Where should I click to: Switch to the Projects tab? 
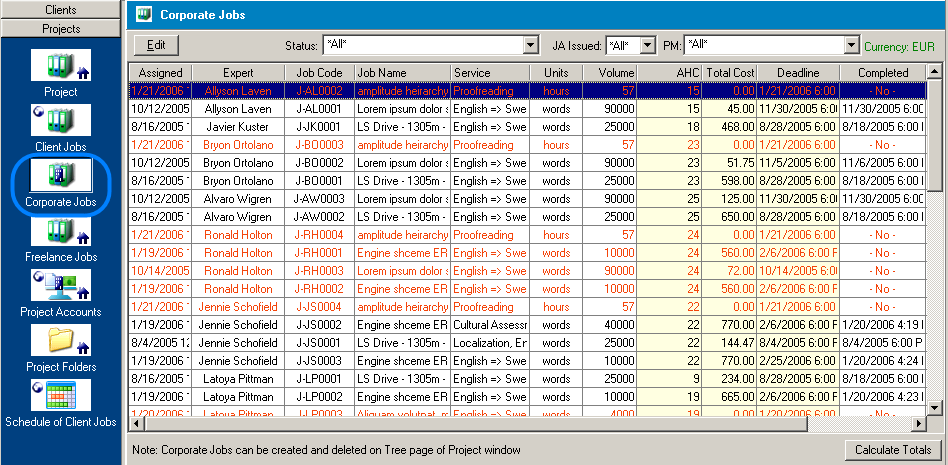(x=61, y=28)
